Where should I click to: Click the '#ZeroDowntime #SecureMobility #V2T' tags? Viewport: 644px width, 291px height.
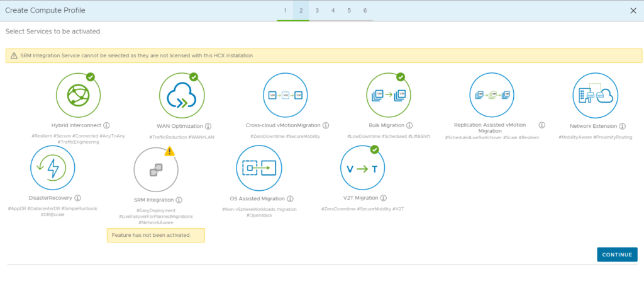click(363, 209)
